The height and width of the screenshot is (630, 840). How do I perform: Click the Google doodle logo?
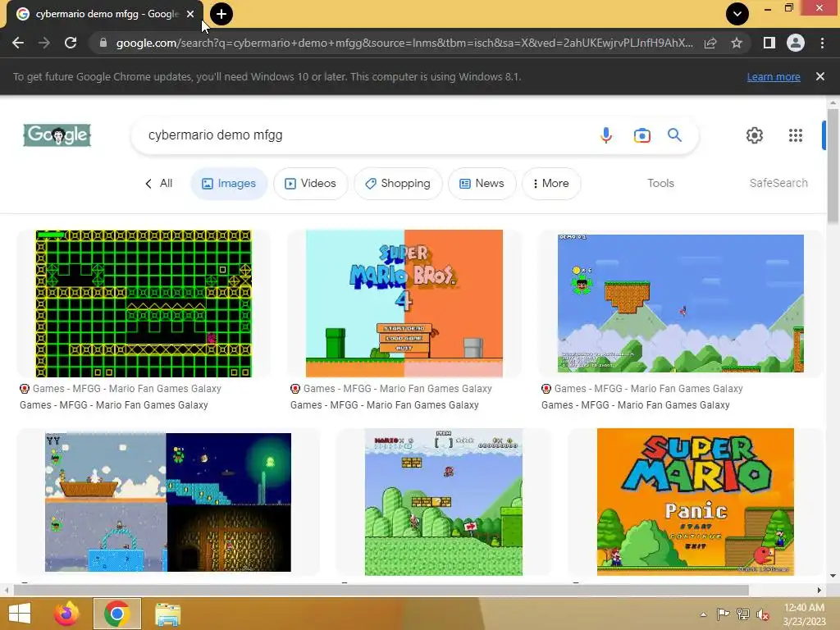tap(57, 135)
